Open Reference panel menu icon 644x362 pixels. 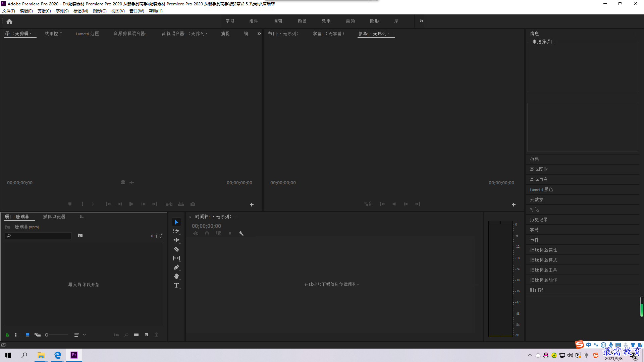pyautogui.click(x=393, y=34)
